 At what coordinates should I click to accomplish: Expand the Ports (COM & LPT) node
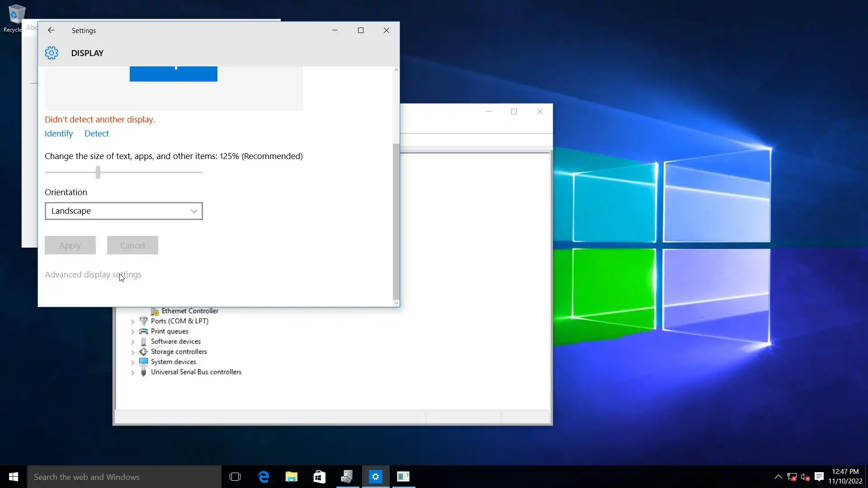pos(132,322)
